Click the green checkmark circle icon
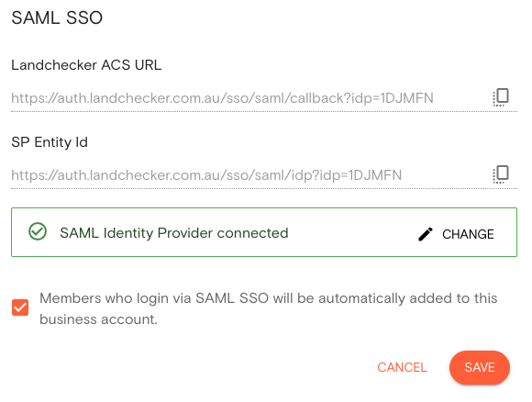The image size is (532, 402). 38,231
